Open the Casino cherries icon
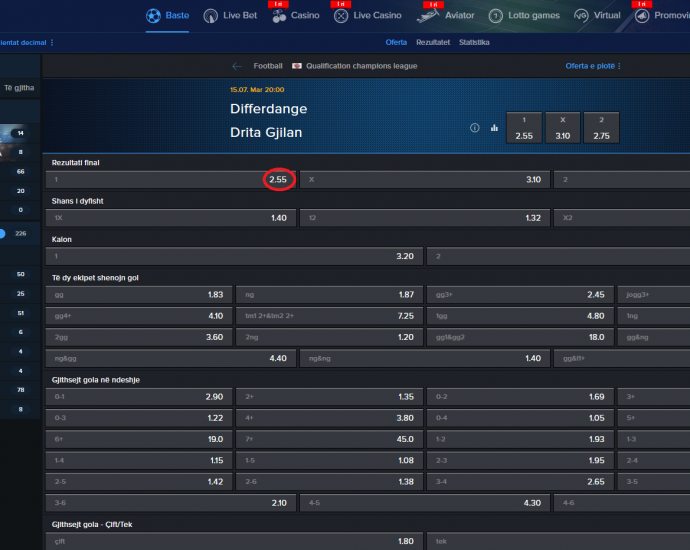 click(279, 16)
